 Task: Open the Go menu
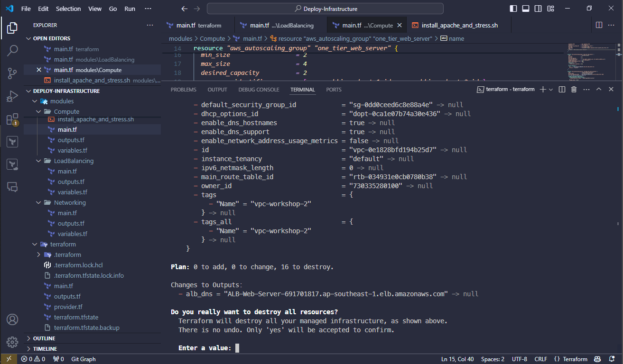113,9
